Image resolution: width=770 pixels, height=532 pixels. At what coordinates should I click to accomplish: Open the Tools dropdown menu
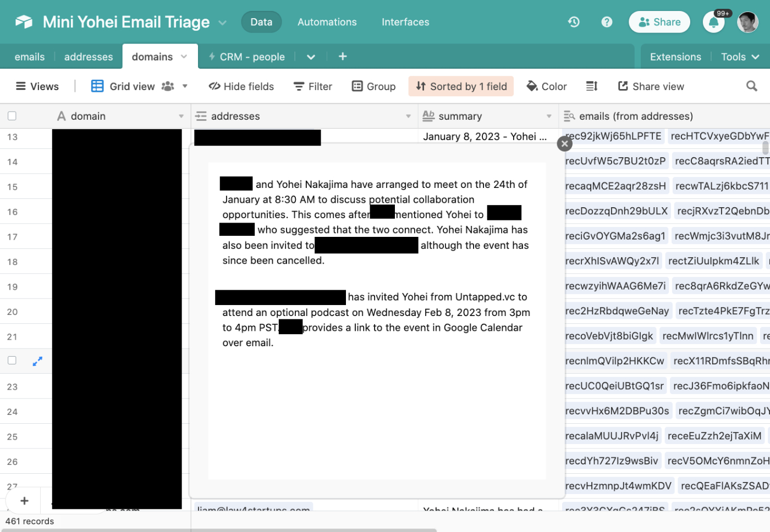tap(740, 57)
